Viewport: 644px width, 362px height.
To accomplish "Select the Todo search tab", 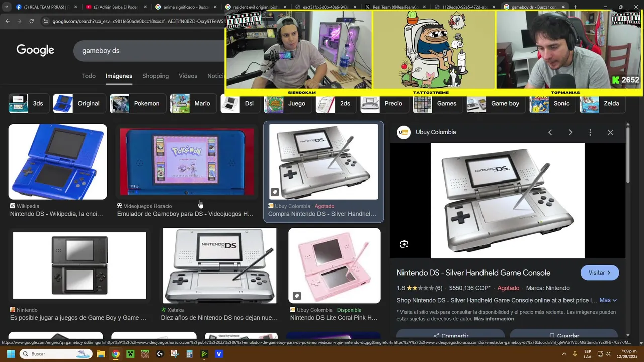I will point(89,76).
